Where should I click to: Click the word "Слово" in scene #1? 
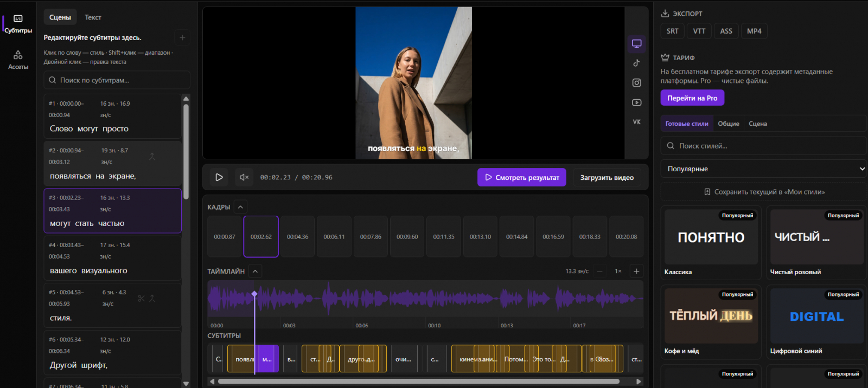click(61, 129)
